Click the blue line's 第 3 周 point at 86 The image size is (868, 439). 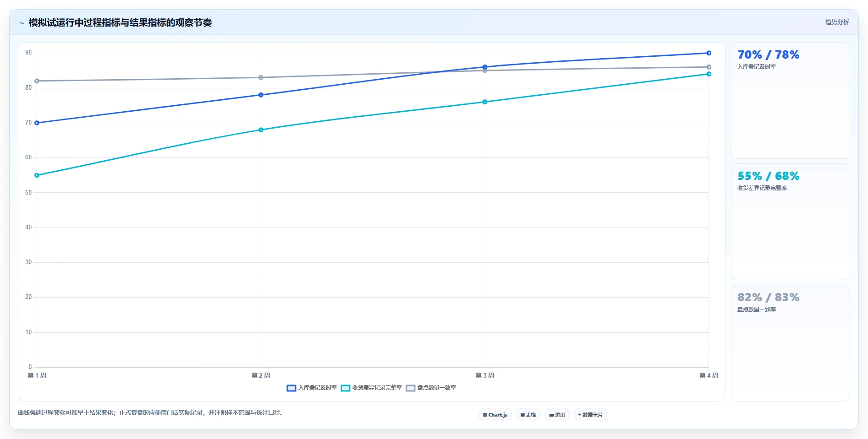coord(485,67)
